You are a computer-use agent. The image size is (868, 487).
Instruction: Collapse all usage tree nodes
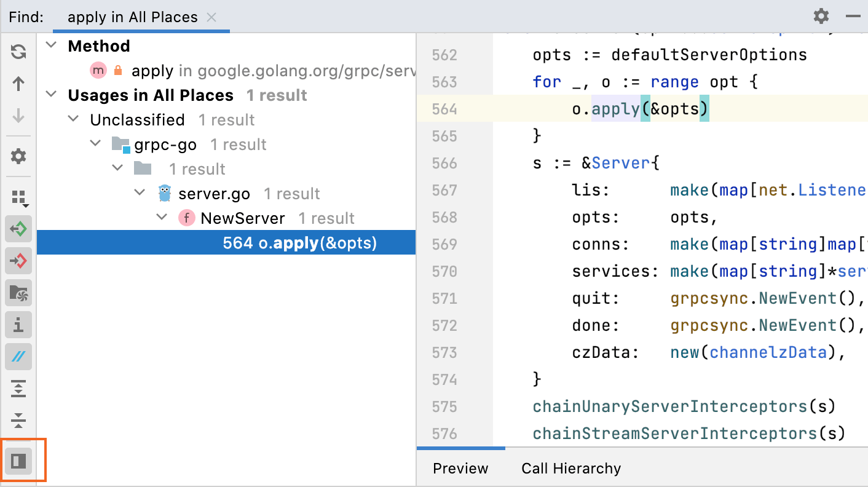(x=18, y=421)
